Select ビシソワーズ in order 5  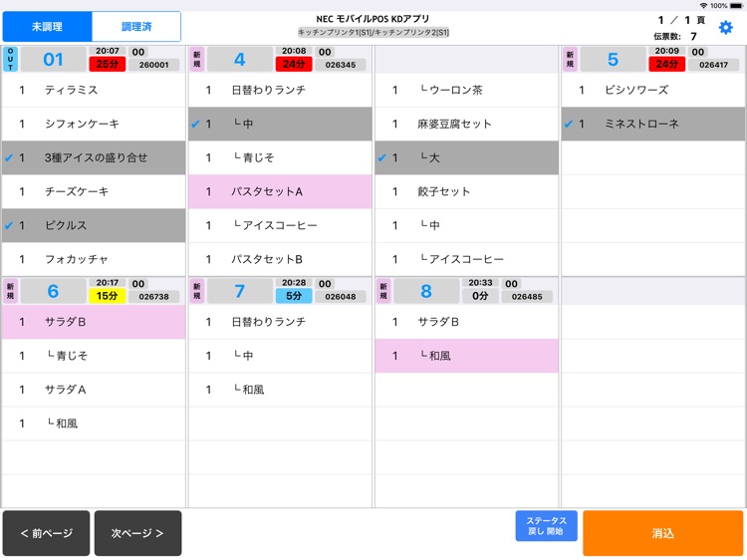pos(653,90)
